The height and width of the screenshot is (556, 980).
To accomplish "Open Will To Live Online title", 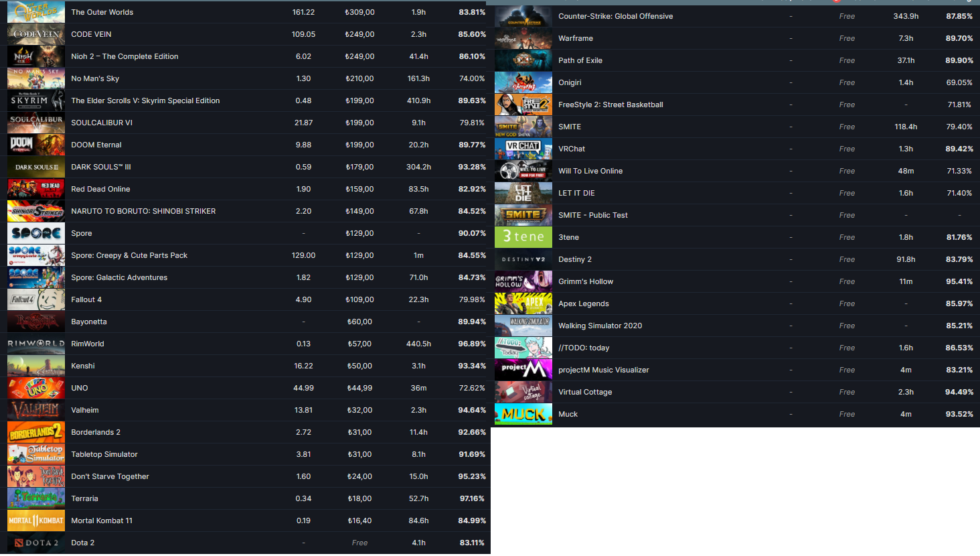I will click(x=590, y=171).
